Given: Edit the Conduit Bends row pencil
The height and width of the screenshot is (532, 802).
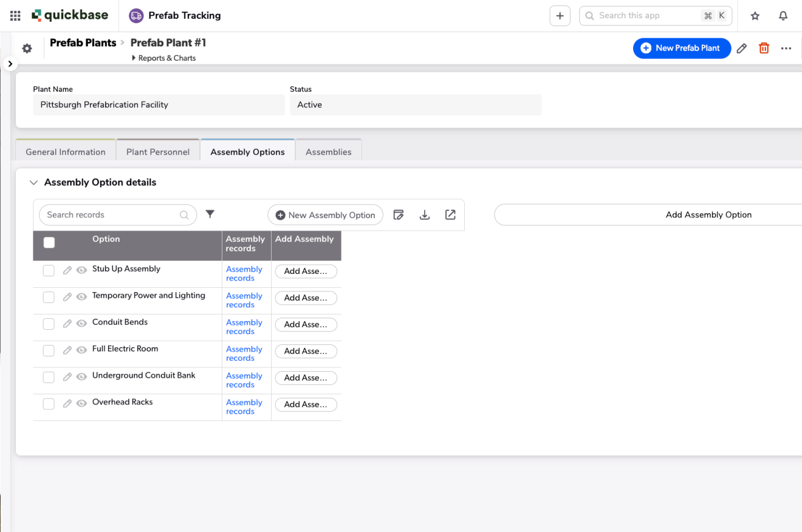Looking at the screenshot, I should click(x=67, y=324).
